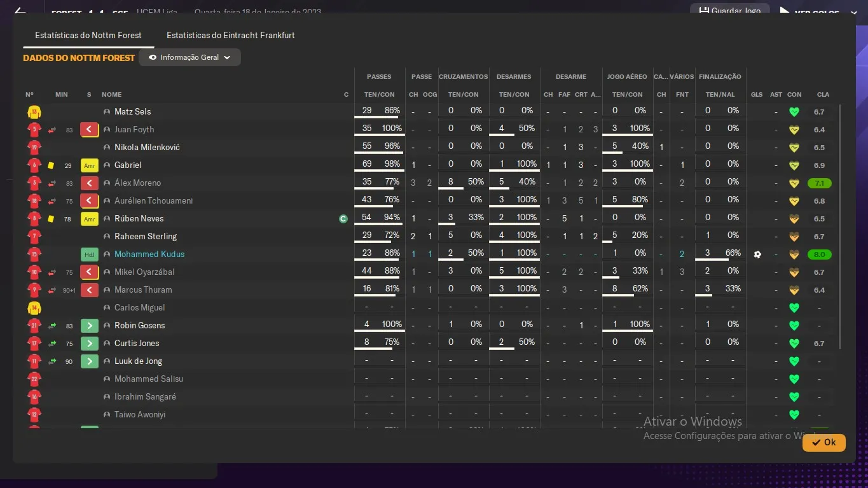This screenshot has width=868, height=488.
Task: Click Luuk de Jong green arrow badge
Action: [90, 361]
